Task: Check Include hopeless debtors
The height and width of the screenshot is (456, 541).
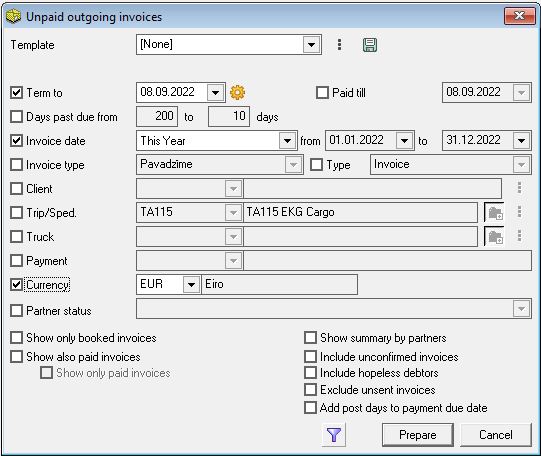Action: tap(310, 373)
